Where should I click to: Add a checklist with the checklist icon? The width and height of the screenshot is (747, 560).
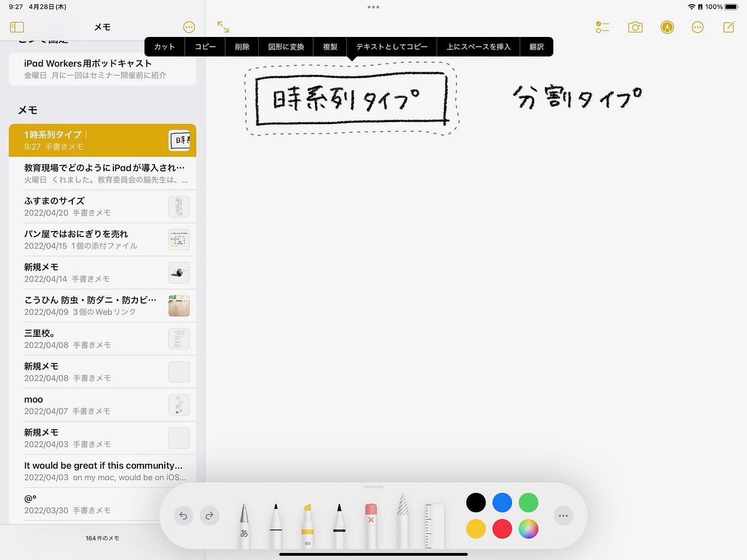[602, 27]
